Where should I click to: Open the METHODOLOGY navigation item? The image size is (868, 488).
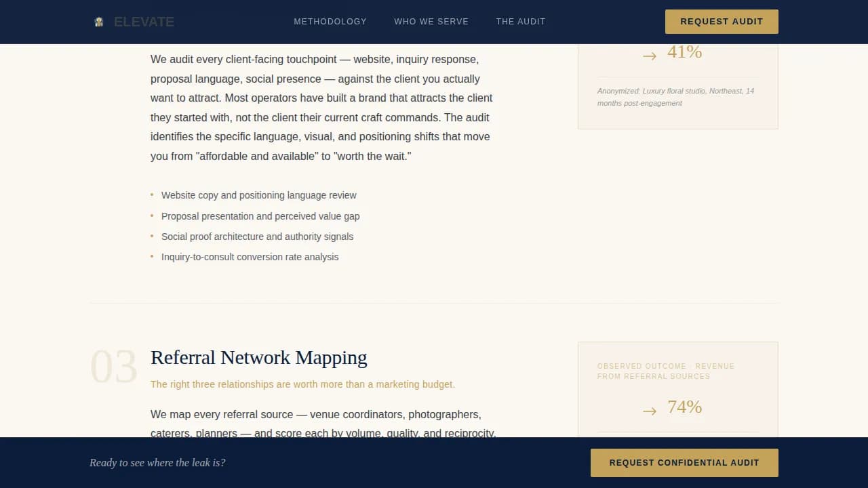pyautogui.click(x=330, y=21)
